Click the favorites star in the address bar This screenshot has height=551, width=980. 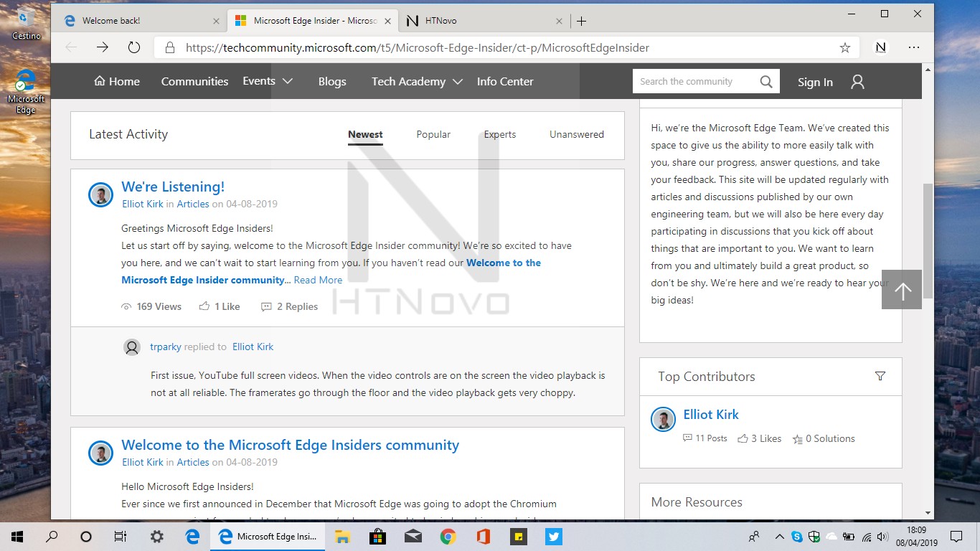(x=845, y=47)
